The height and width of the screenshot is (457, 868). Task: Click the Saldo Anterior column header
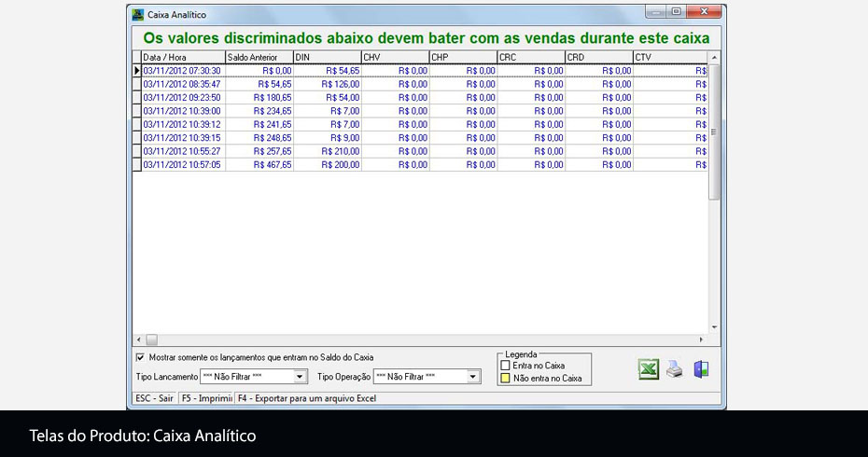259,58
